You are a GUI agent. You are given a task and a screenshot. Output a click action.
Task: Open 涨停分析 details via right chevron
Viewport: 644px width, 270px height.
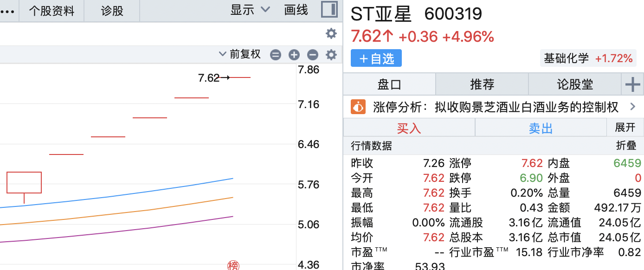click(632, 107)
